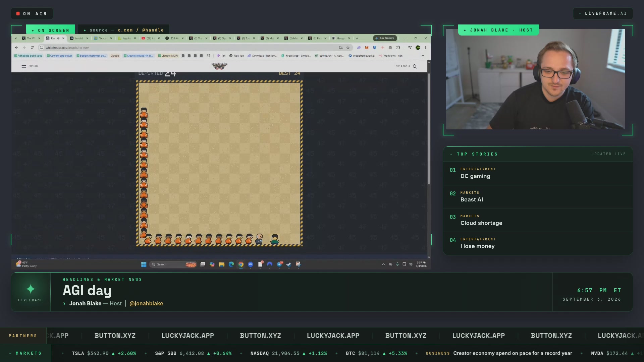Open the KyberSwap bookmark
This screenshot has height=362, width=644.
296,56
